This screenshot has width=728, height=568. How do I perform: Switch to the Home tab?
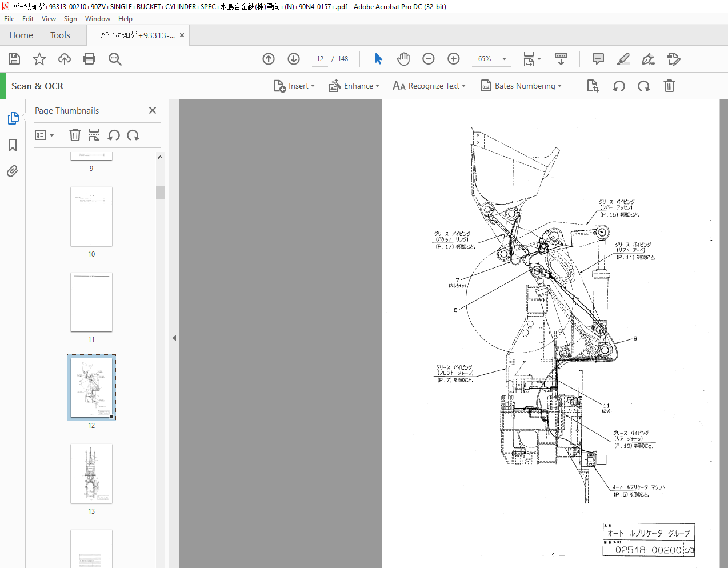pyautogui.click(x=21, y=35)
